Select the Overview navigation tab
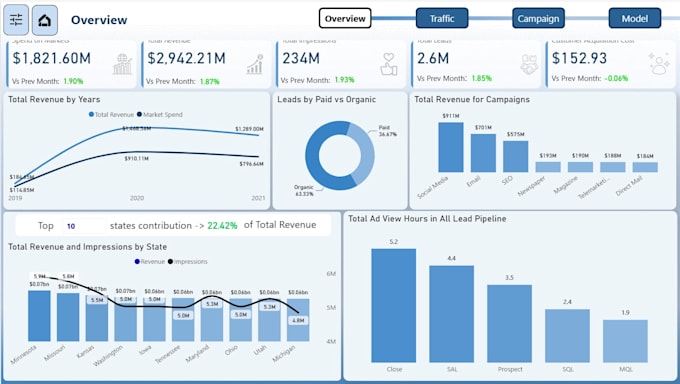The height and width of the screenshot is (384, 680). coord(345,18)
